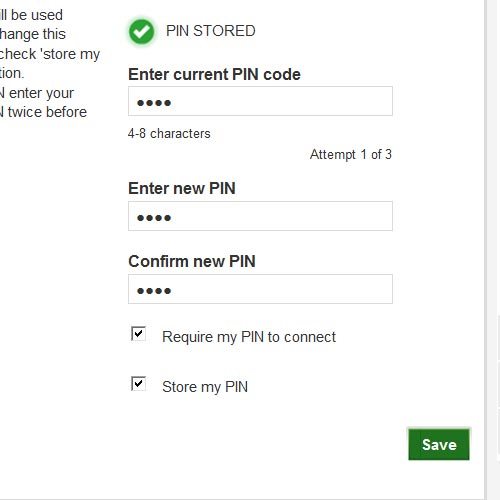This screenshot has height=500, width=500.
Task: Focus the Confirm new PIN field
Action: tap(260, 289)
